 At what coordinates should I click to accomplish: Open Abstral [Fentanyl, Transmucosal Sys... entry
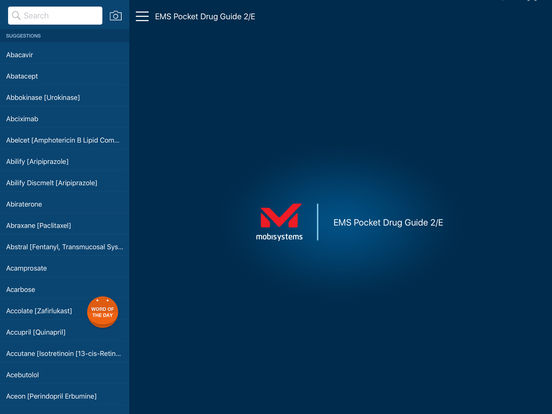click(64, 247)
